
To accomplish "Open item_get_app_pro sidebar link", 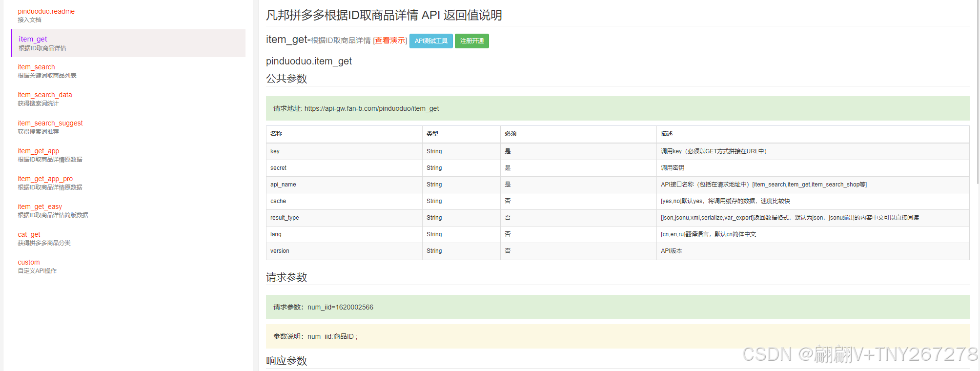I will click(45, 179).
